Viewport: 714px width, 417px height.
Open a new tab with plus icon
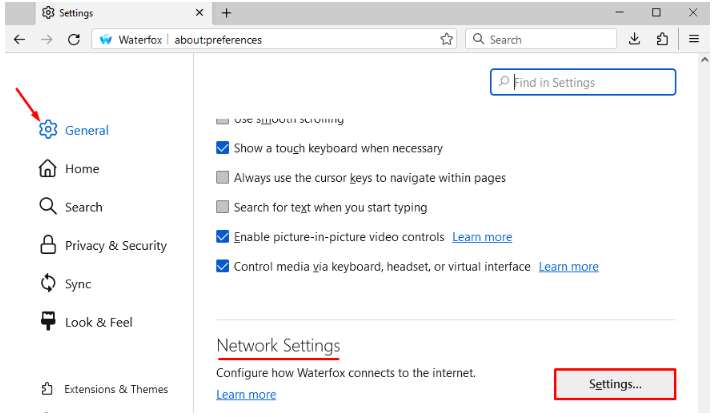(227, 12)
